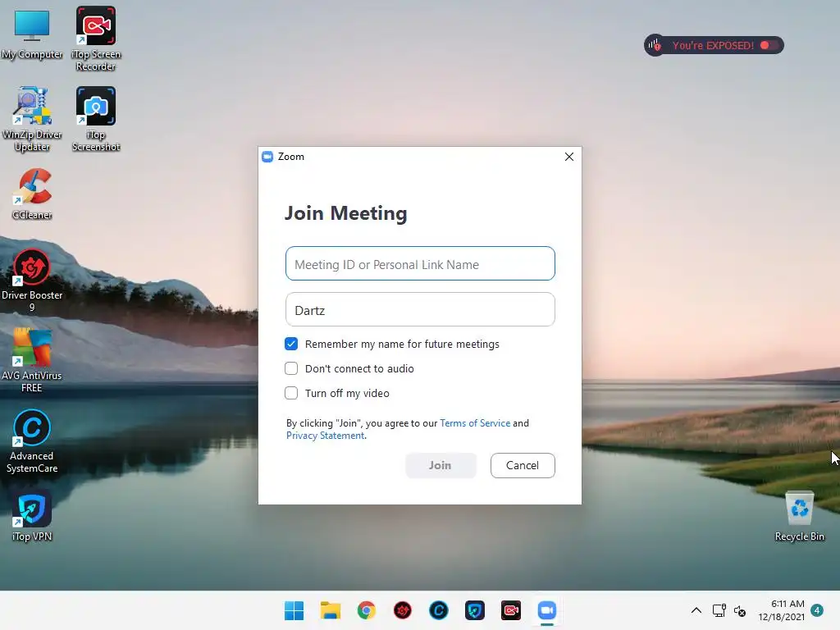Open the Privacy Statement link

[325, 436]
